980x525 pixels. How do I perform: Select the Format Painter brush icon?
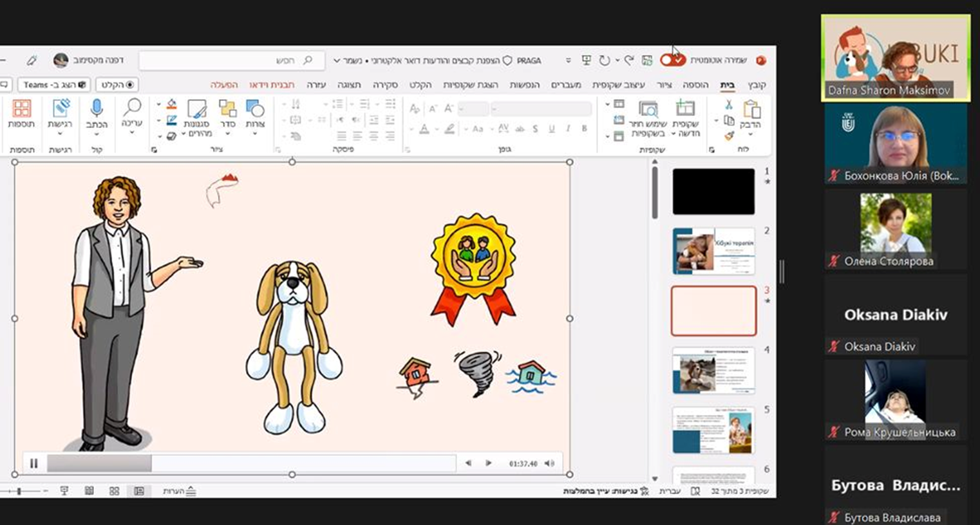tap(728, 136)
